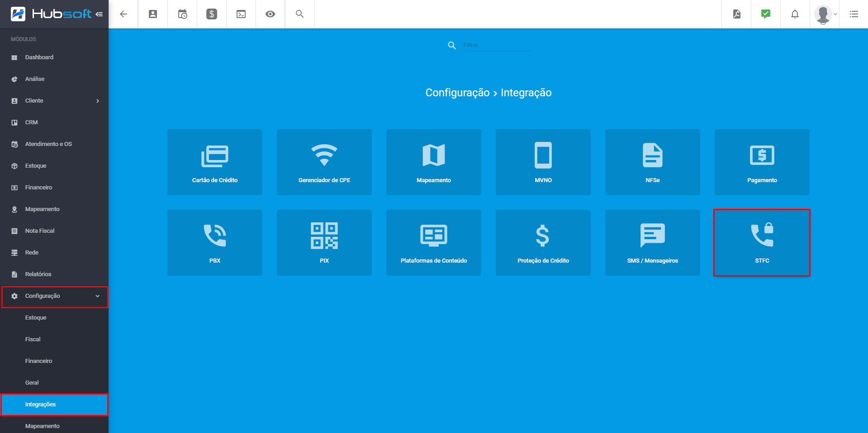The height and width of the screenshot is (433, 868).
Task: Open the main Financeiro module
Action: click(x=54, y=188)
